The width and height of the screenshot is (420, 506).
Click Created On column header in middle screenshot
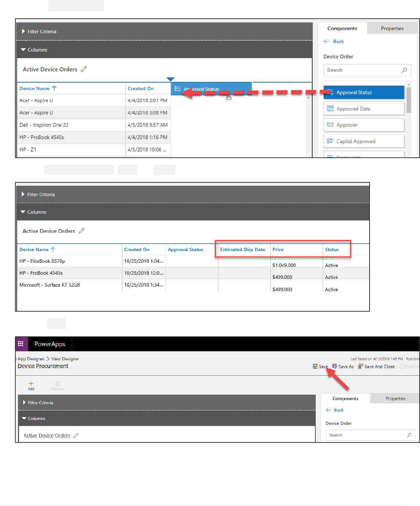pos(137,250)
